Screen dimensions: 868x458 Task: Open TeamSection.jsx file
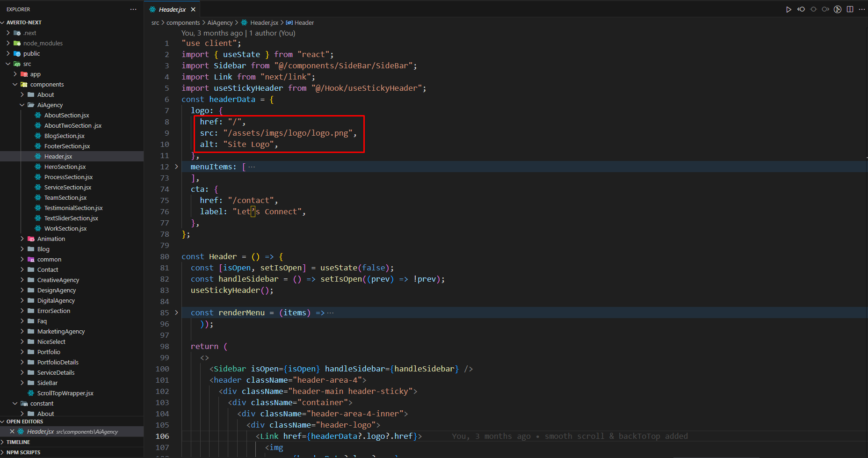(x=65, y=197)
